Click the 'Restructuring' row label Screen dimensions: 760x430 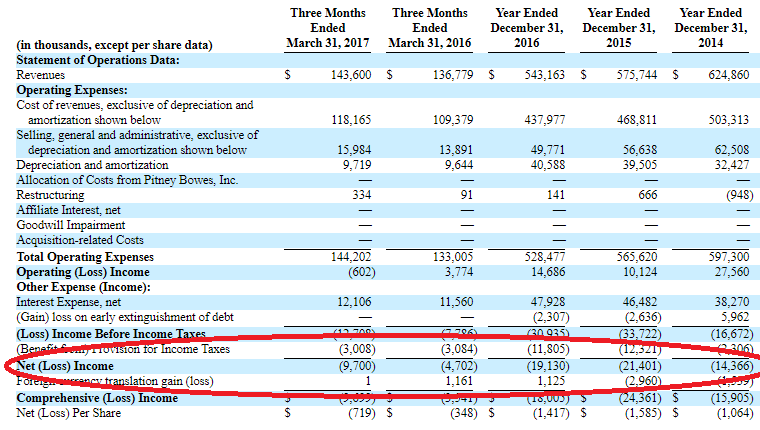(50, 195)
